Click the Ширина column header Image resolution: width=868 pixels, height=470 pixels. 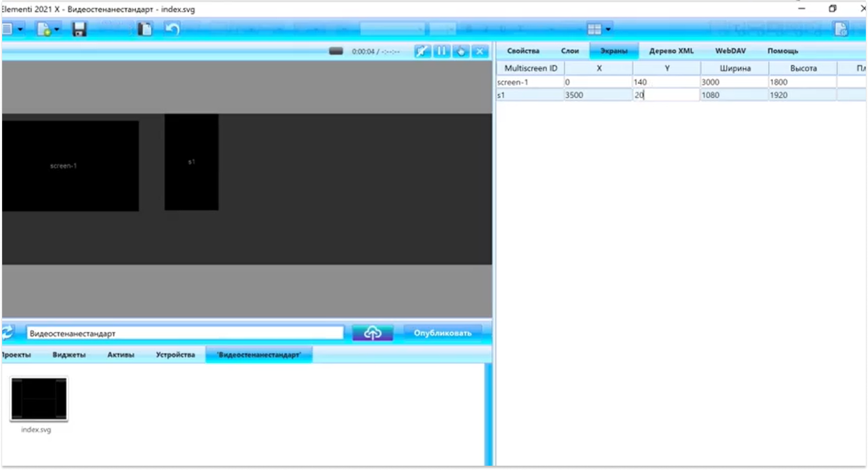735,68
